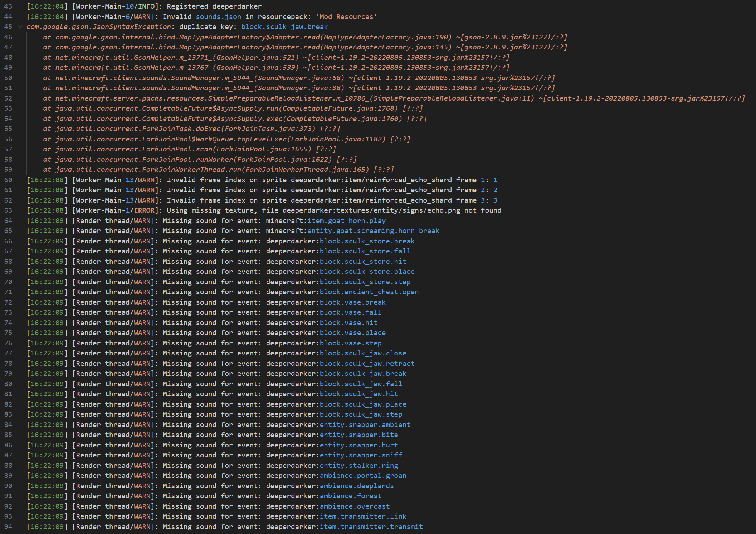This screenshot has height=534, width=756.
Task: Open the sounds.json file link
Action: pos(218,16)
